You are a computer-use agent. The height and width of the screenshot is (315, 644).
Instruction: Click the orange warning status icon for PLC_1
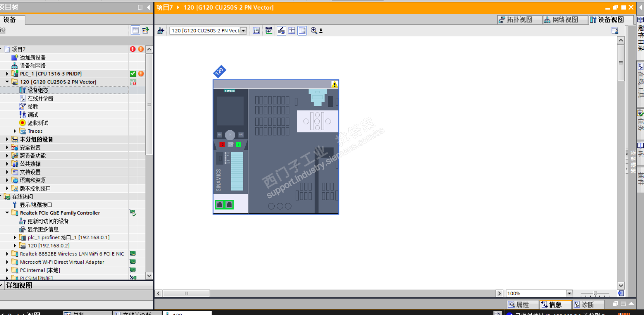(x=141, y=73)
